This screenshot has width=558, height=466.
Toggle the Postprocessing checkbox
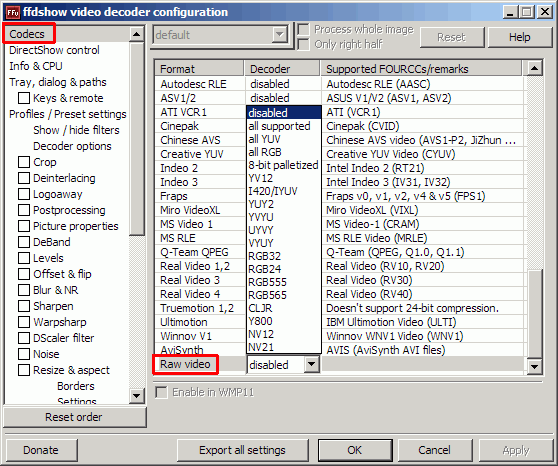click(x=24, y=210)
